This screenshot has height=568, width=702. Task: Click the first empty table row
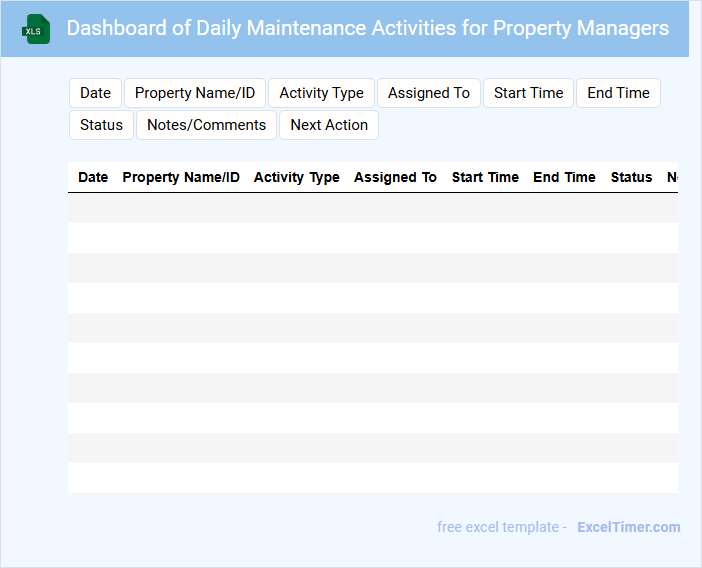372,208
